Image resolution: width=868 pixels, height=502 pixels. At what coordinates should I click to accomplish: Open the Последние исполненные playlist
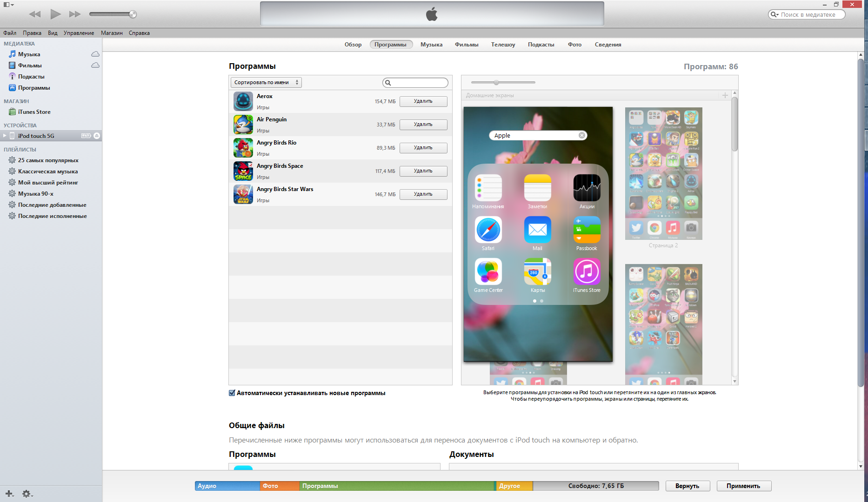[x=52, y=216]
